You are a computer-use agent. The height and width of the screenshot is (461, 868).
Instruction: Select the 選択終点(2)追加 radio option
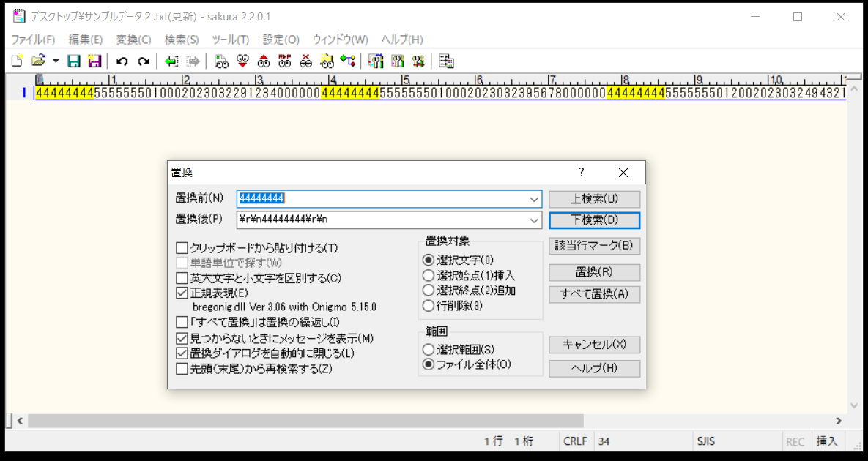(428, 290)
